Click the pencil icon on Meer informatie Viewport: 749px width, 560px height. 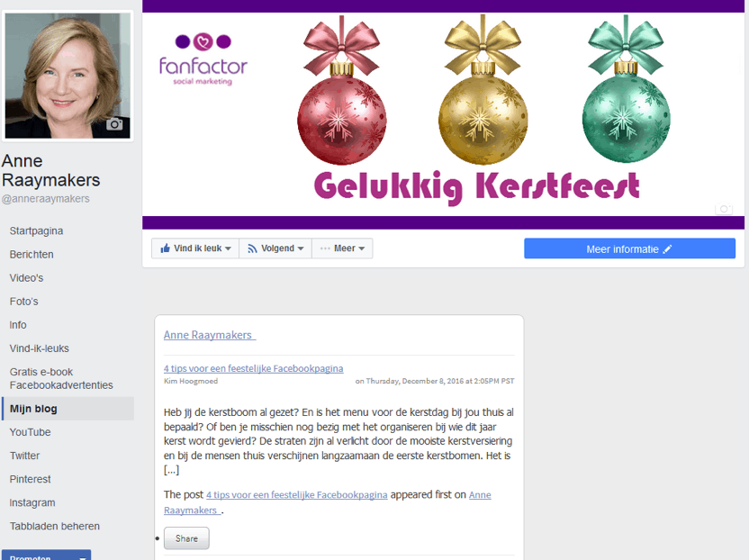point(667,249)
